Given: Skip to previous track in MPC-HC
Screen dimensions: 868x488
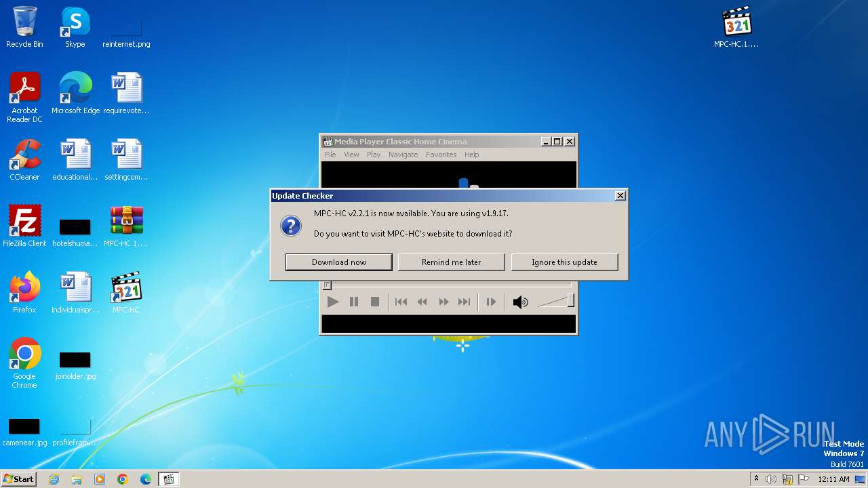Looking at the screenshot, I should [401, 302].
